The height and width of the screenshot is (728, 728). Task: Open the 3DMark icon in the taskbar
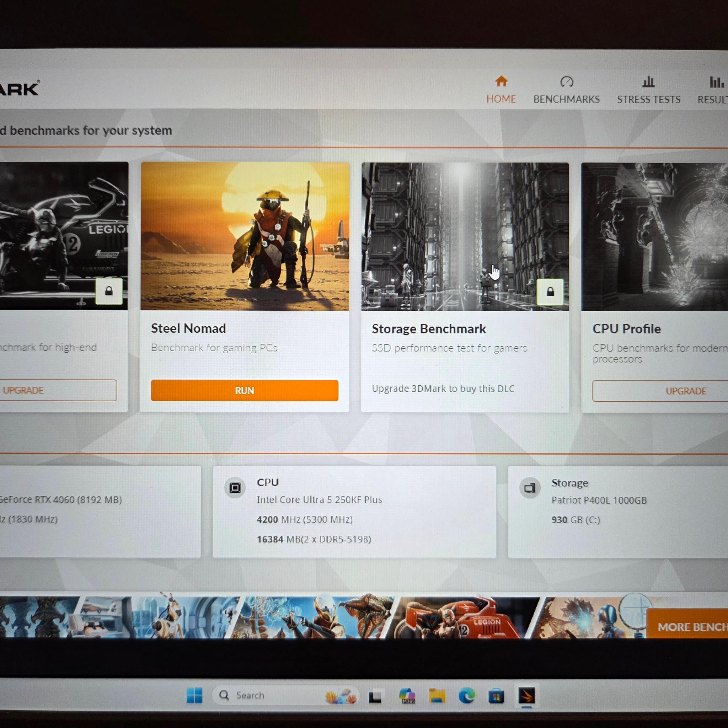(526, 696)
